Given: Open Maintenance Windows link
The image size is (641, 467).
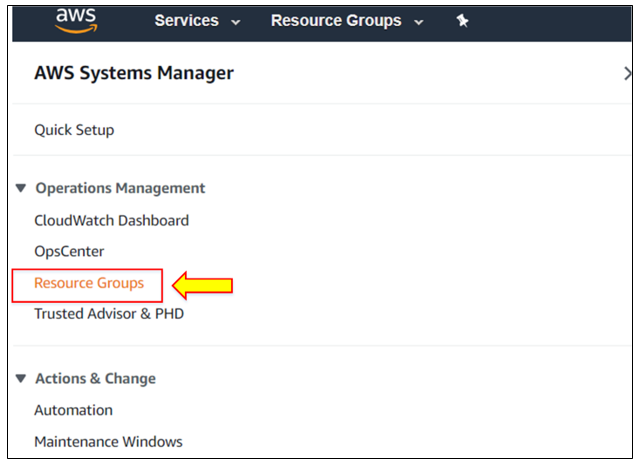Looking at the screenshot, I should click(x=108, y=442).
